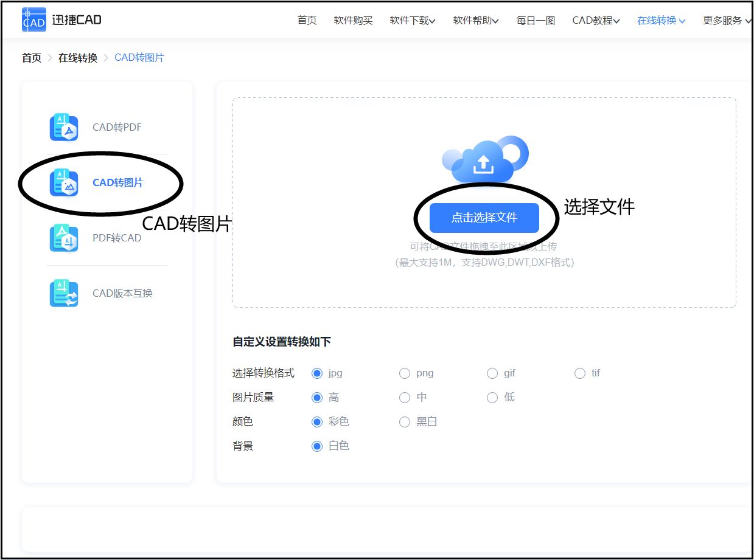This screenshot has height=560, width=754.
Task: Select the CAD版本互换 sidebar icon
Action: coord(63,292)
